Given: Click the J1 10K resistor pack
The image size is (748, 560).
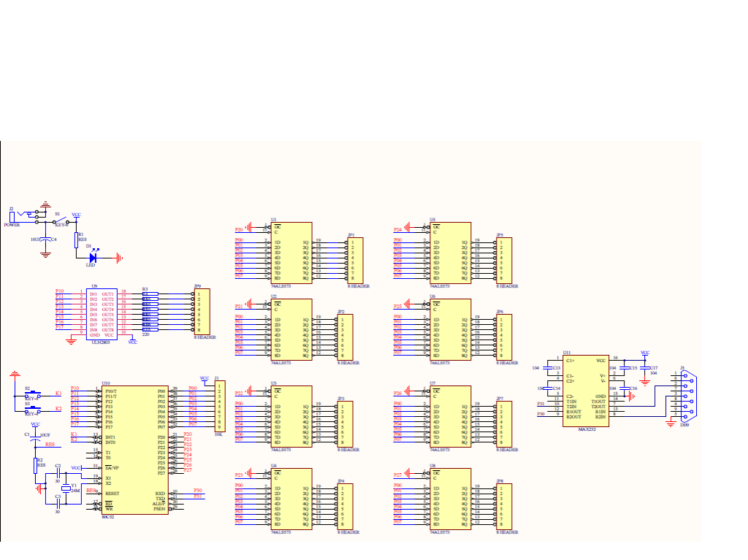Looking at the screenshot, I should [x=220, y=407].
